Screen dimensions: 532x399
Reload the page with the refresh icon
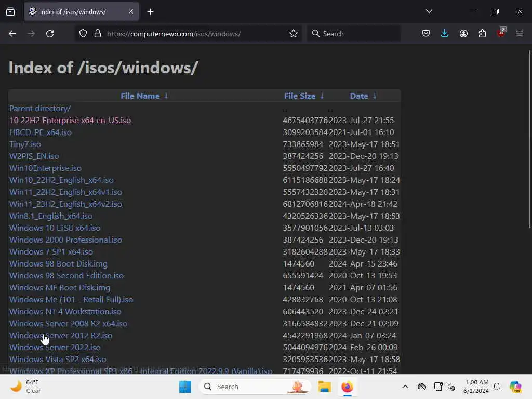pos(50,34)
